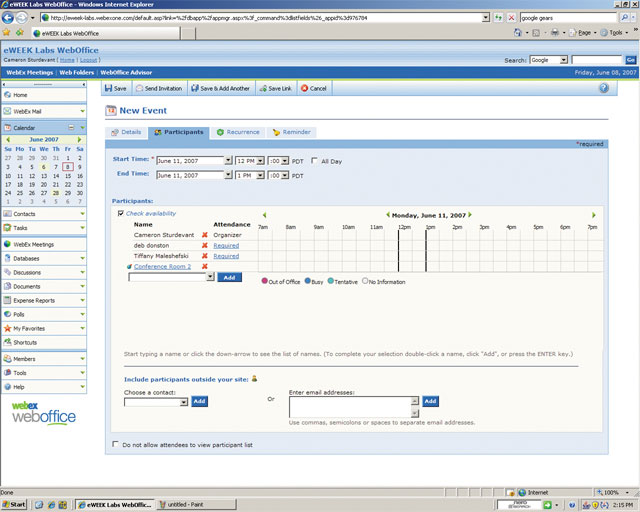This screenshot has height=512, width=640.
Task: Click the browser Refresh button
Action: 498,18
